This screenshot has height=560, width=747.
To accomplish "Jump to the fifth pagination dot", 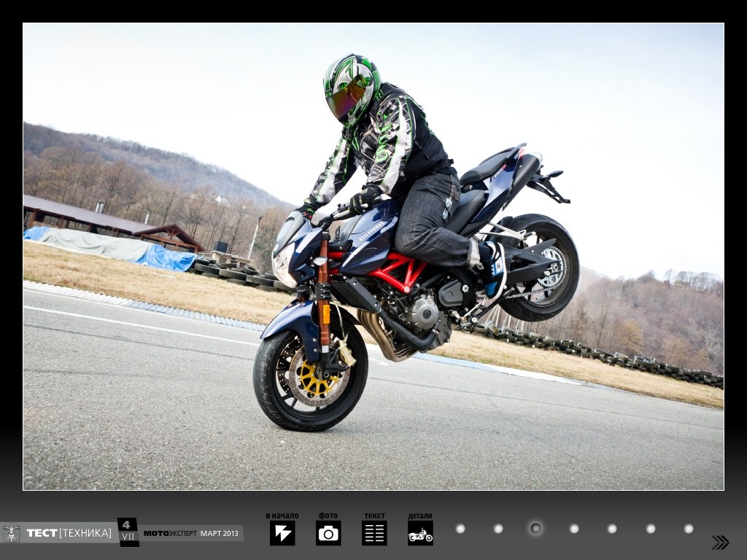I will pyautogui.click(x=612, y=529).
